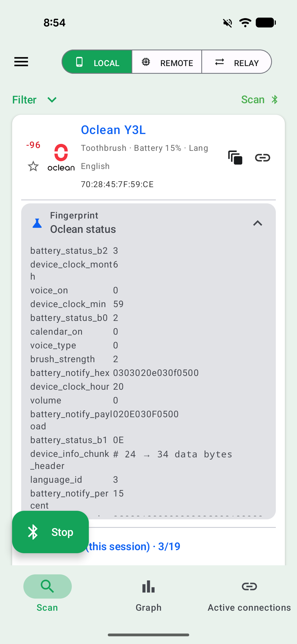Screen dimensions: 297x644
Task: Tap the Bluetooth icon beside Scan
Action: click(275, 100)
